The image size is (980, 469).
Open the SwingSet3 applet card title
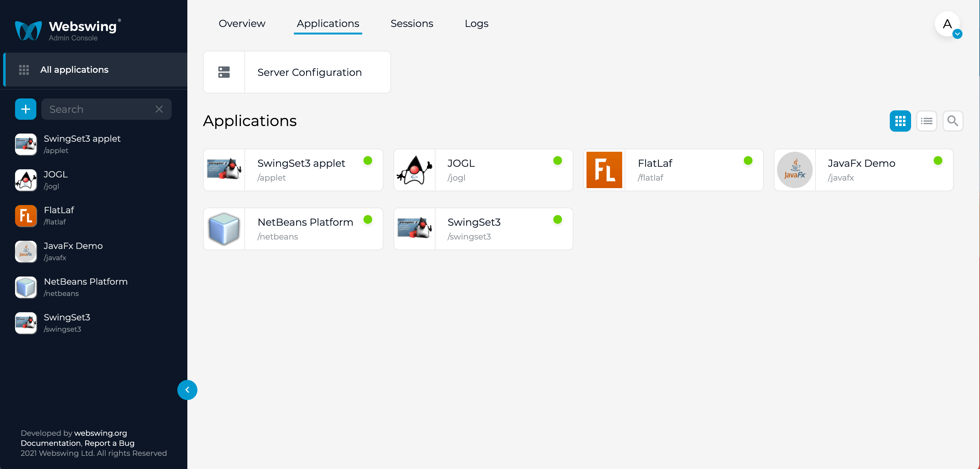click(x=301, y=163)
